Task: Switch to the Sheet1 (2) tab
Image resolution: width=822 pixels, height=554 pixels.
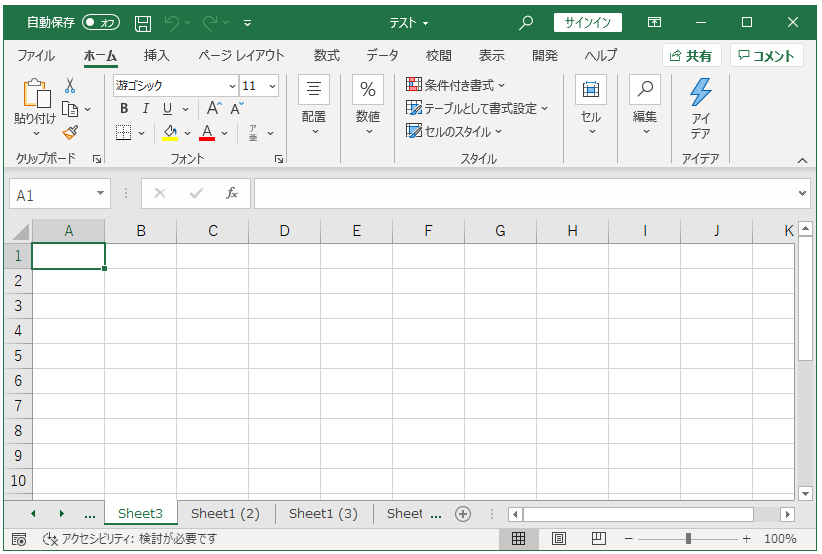Action: click(225, 514)
